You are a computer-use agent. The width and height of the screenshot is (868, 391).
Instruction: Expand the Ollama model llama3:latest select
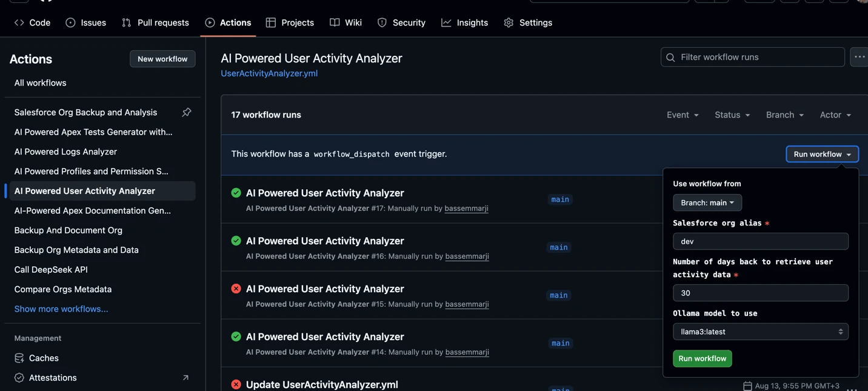760,332
